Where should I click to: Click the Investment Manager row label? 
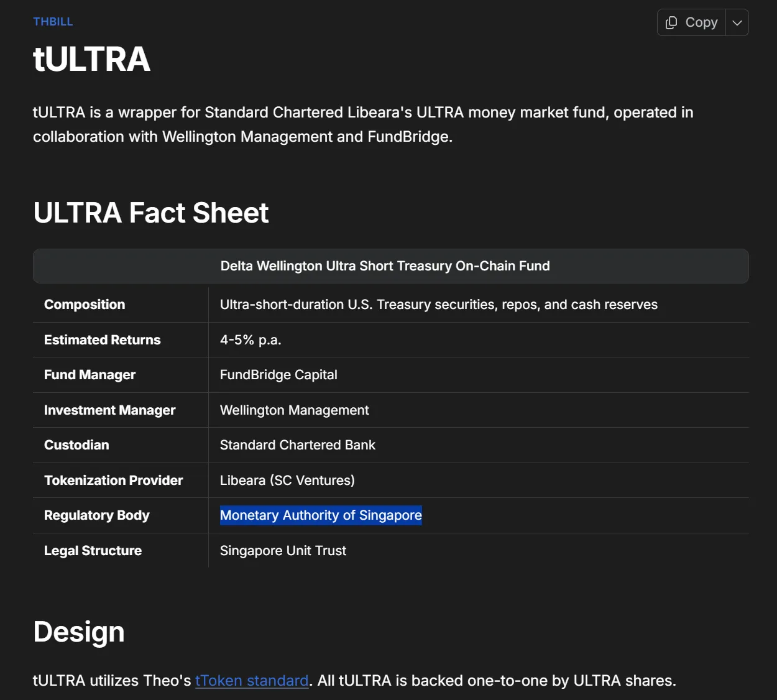(109, 410)
